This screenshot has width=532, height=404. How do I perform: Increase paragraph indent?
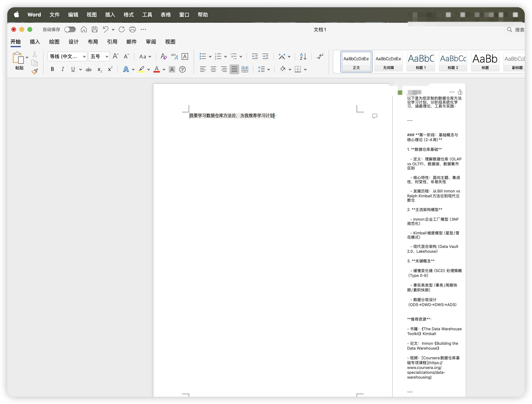(265, 57)
